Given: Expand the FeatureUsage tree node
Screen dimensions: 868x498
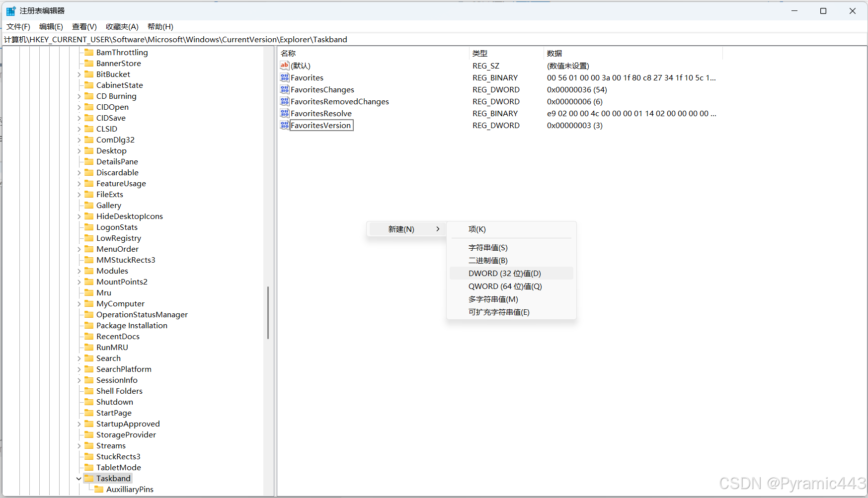Looking at the screenshot, I should (x=79, y=184).
